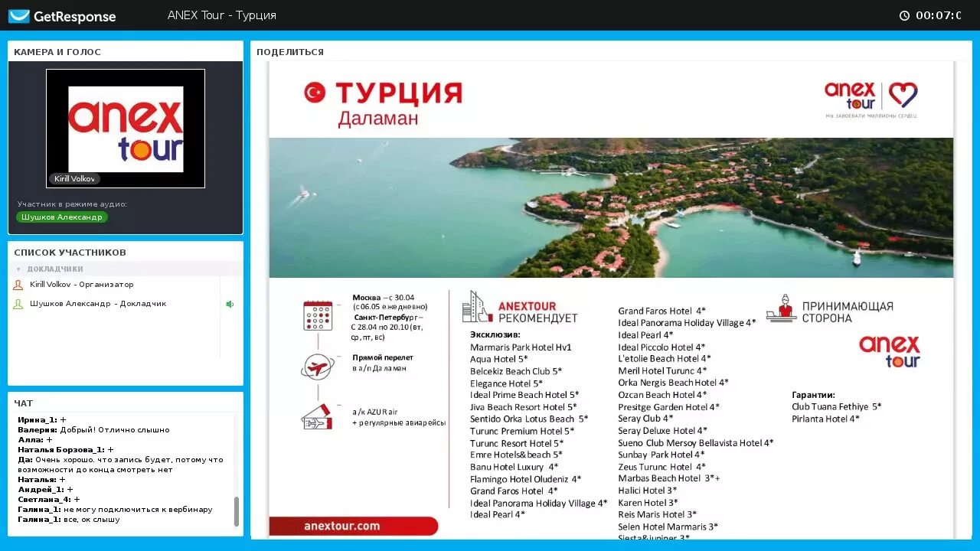Click the green speaker icon for Шушков Александр
The height and width of the screenshot is (551, 980).
pos(230,304)
